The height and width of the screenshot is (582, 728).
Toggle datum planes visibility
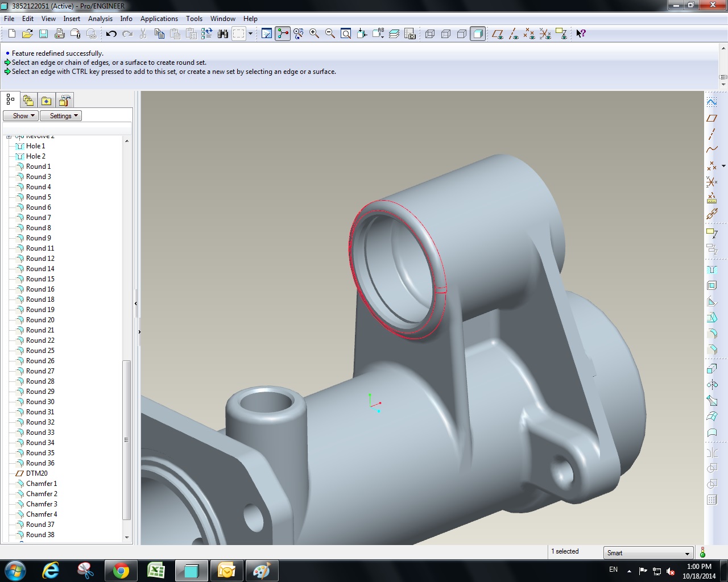[498, 34]
